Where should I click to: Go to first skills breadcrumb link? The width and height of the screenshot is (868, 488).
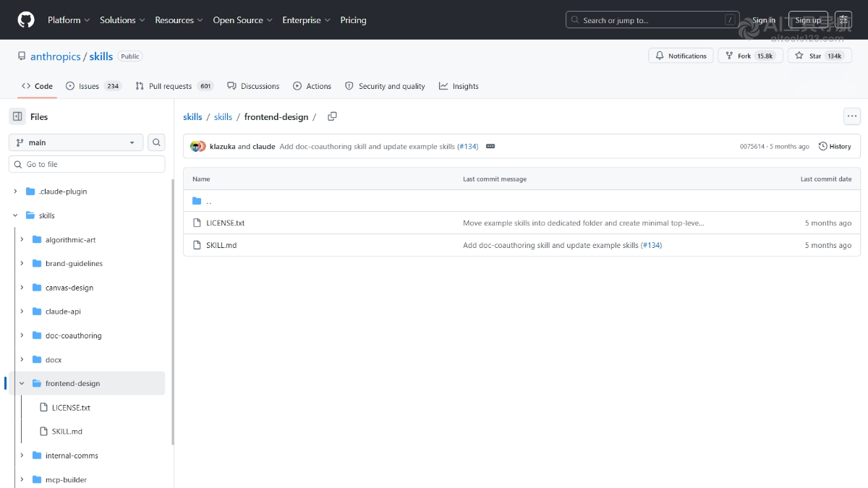point(192,116)
